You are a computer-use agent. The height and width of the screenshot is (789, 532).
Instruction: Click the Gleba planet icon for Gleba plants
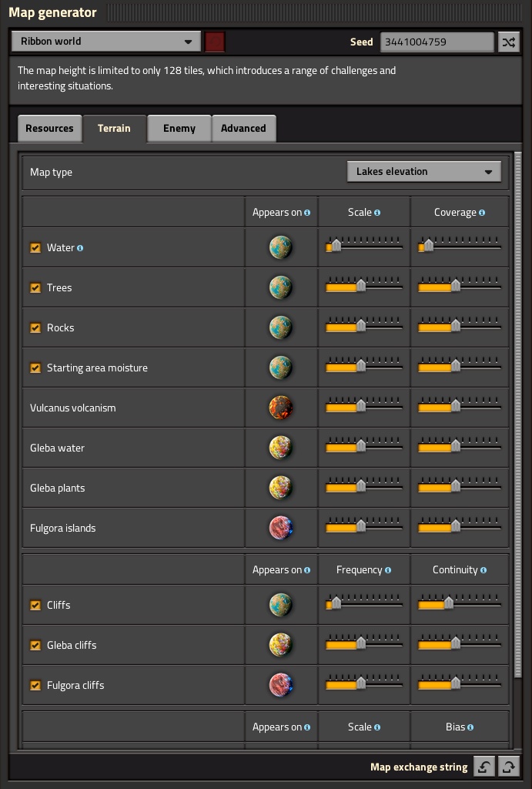click(x=280, y=488)
